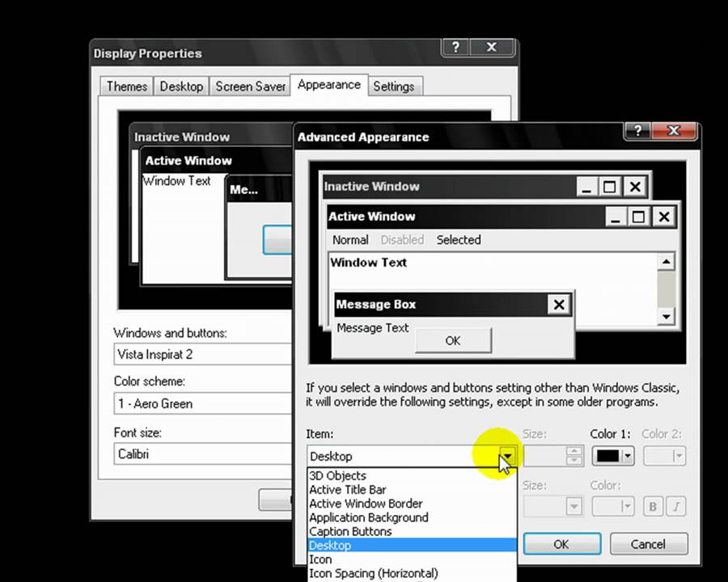Click the help icon on Display Properties dialog

[x=455, y=47]
